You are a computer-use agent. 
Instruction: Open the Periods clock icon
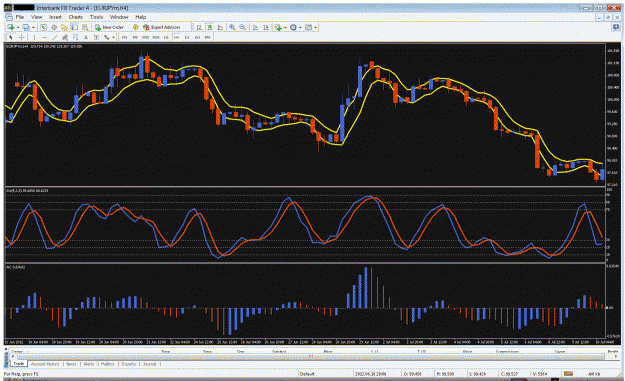coord(293,27)
